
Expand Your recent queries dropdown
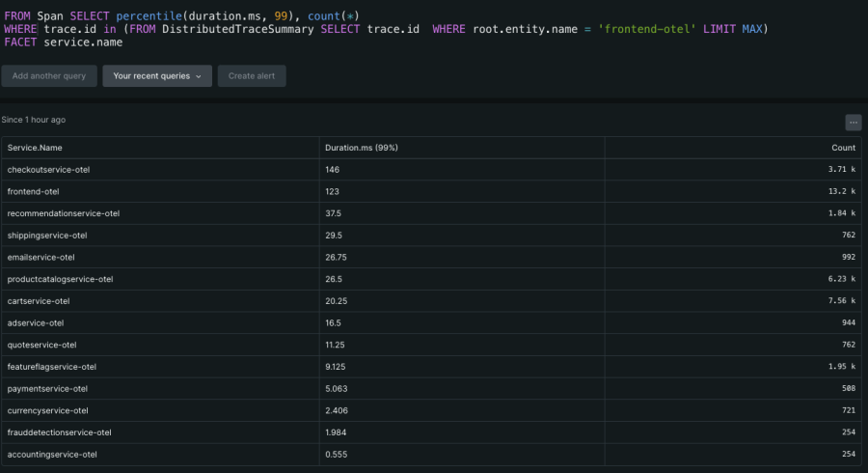(157, 76)
